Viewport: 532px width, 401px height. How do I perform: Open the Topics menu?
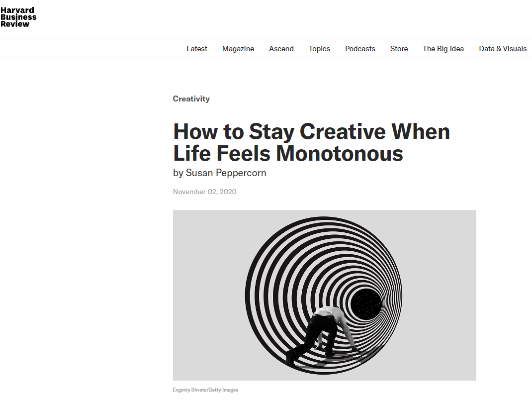point(319,49)
